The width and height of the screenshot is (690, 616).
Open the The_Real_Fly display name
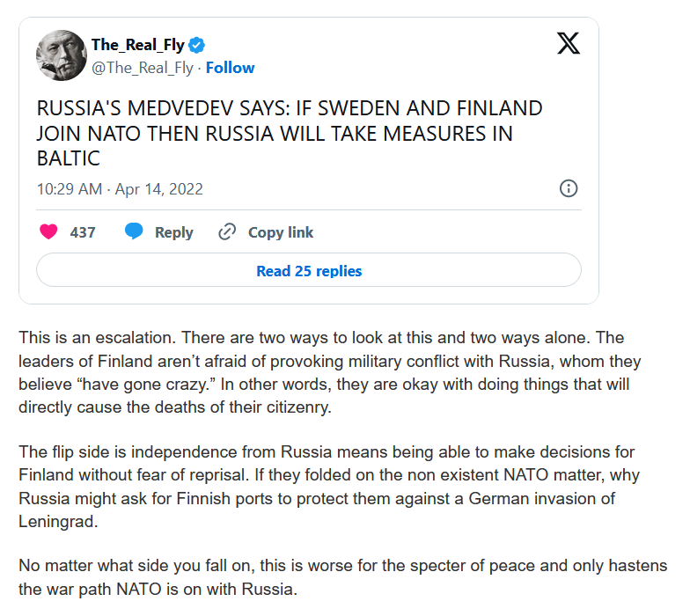point(138,45)
